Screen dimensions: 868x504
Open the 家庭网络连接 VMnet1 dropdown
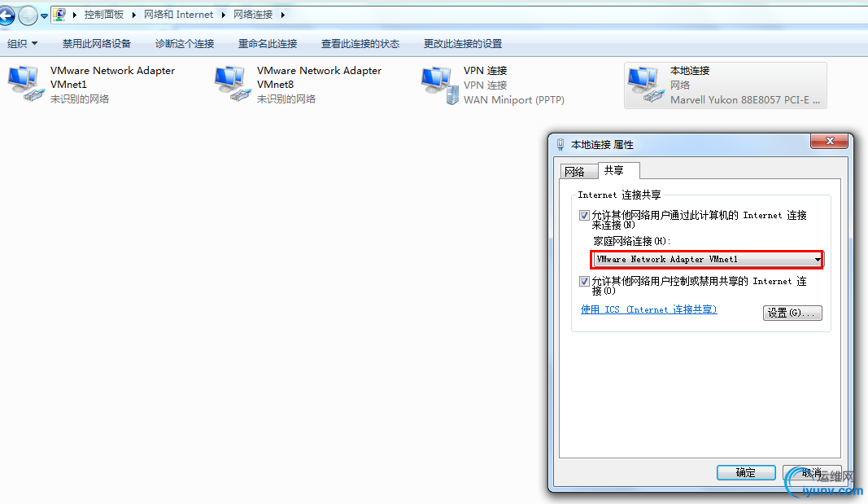point(708,259)
